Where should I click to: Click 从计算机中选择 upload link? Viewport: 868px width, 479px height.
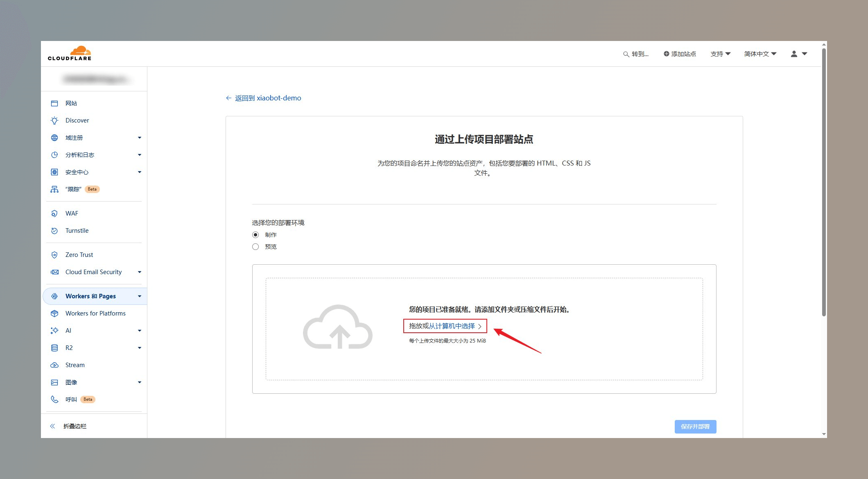(452, 326)
